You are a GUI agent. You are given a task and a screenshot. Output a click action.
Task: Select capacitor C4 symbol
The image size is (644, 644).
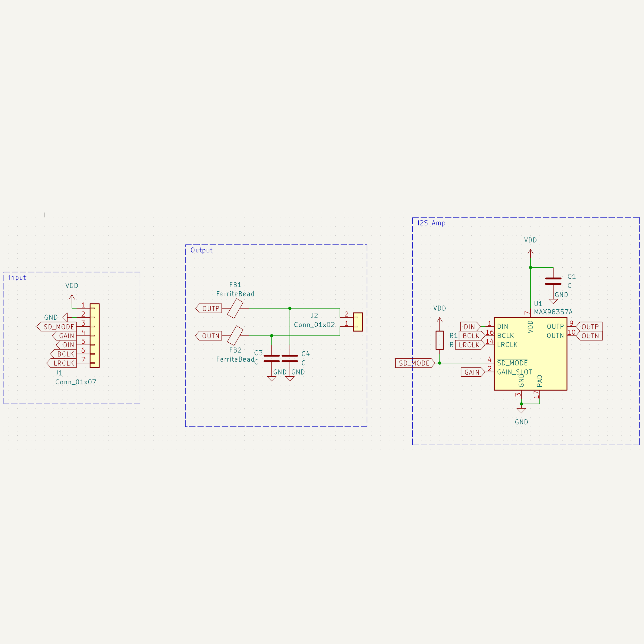[x=290, y=358]
